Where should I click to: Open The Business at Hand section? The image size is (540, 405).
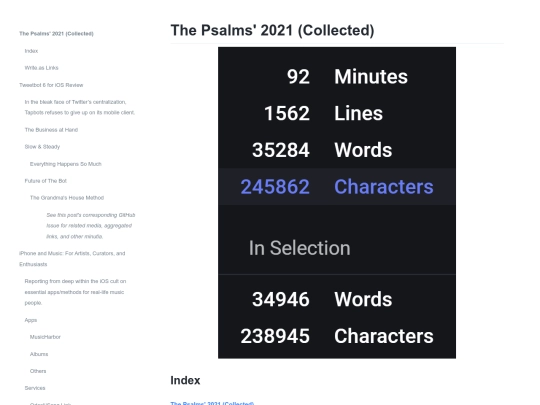(x=51, y=130)
